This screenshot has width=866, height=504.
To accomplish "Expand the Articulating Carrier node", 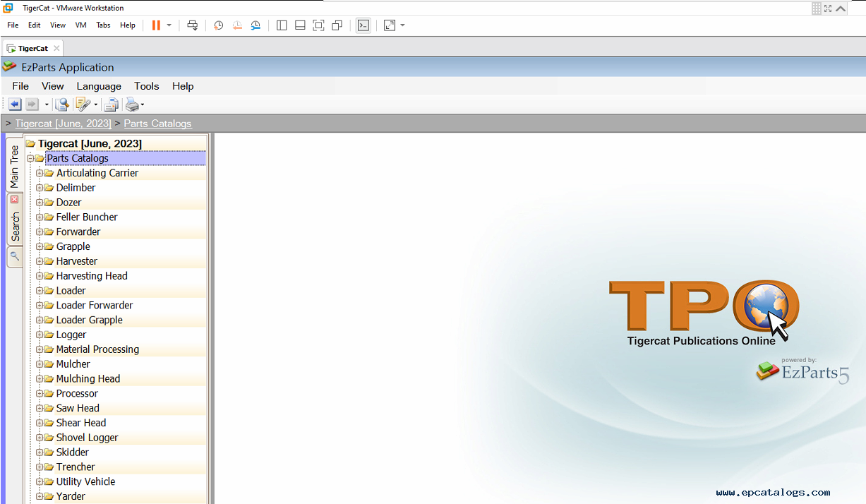I will pyautogui.click(x=40, y=173).
